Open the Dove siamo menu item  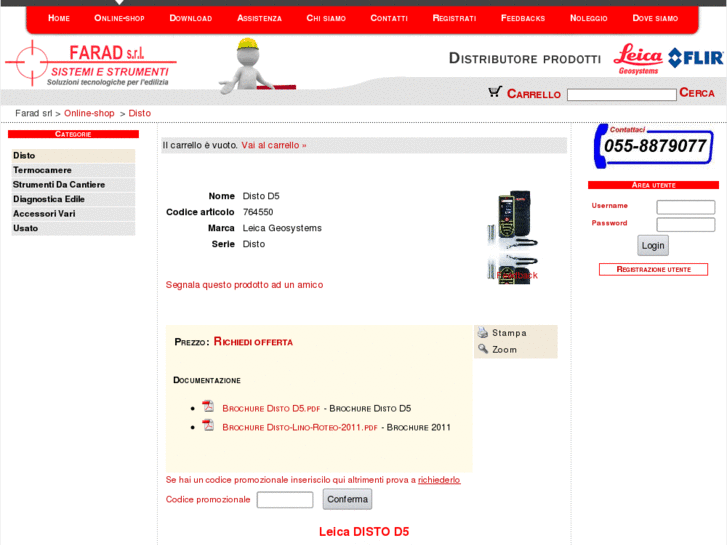pyautogui.click(x=655, y=18)
